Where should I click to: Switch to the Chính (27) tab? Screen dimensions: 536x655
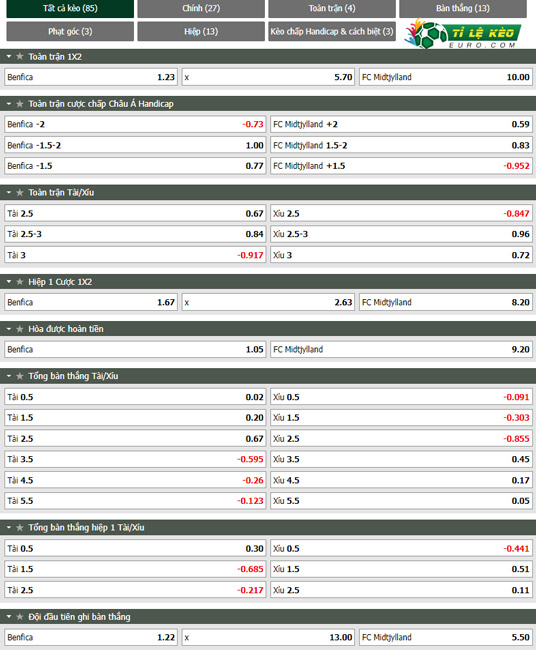[x=201, y=8]
